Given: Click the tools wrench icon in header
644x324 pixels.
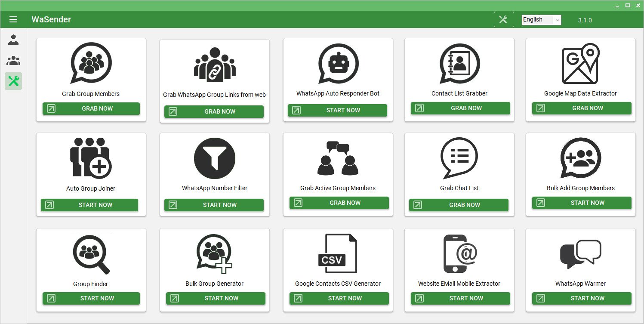Looking at the screenshot, I should click(503, 19).
